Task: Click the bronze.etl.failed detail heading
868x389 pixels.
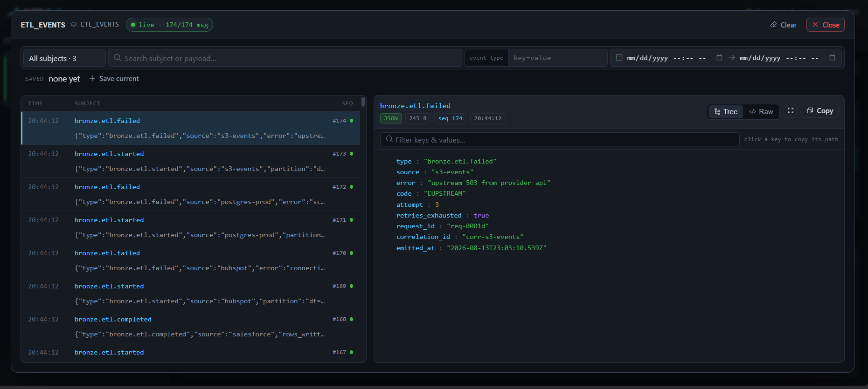Action: pyautogui.click(x=415, y=106)
